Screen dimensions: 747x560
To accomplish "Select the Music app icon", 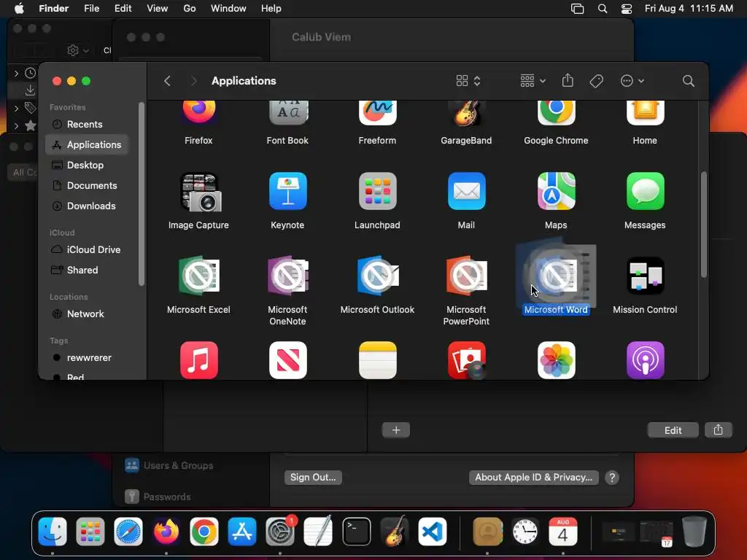I will tap(199, 360).
